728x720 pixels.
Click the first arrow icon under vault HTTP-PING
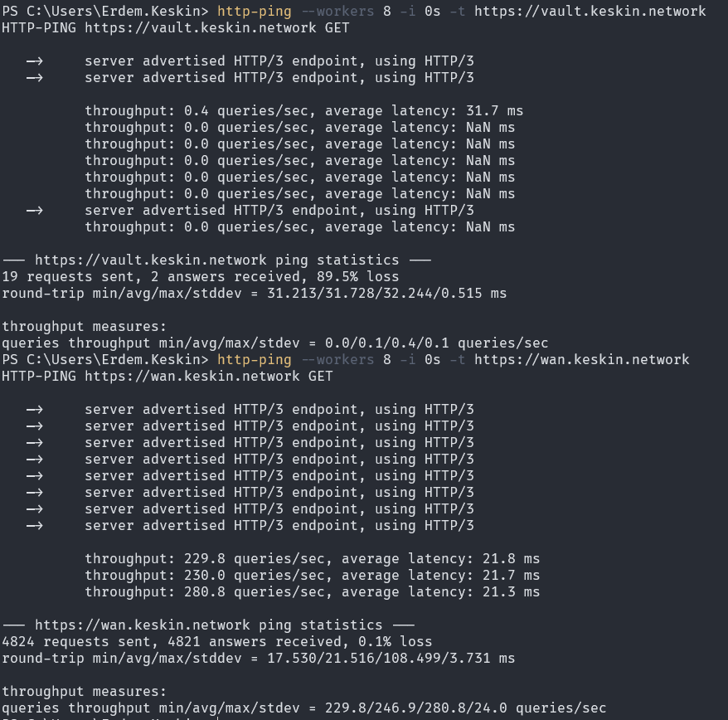click(x=34, y=61)
